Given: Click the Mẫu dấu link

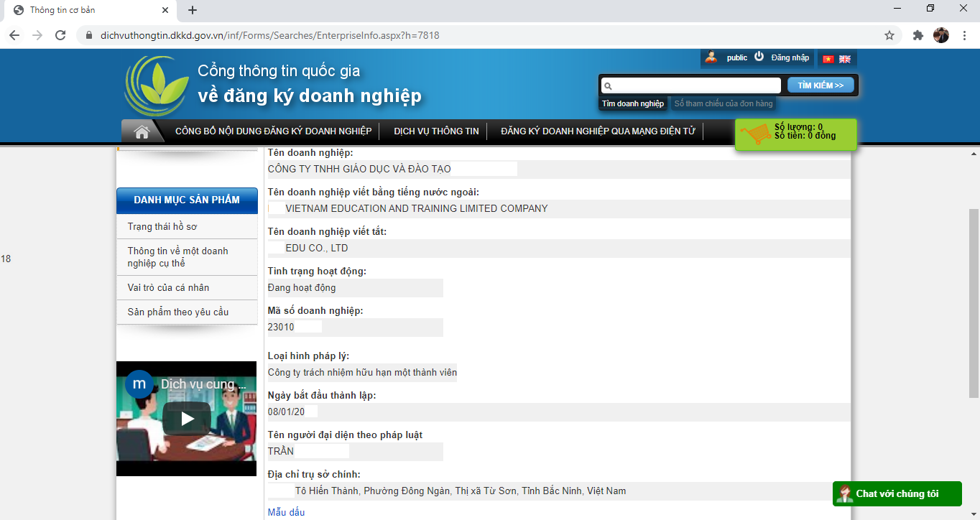Looking at the screenshot, I should point(286,512).
